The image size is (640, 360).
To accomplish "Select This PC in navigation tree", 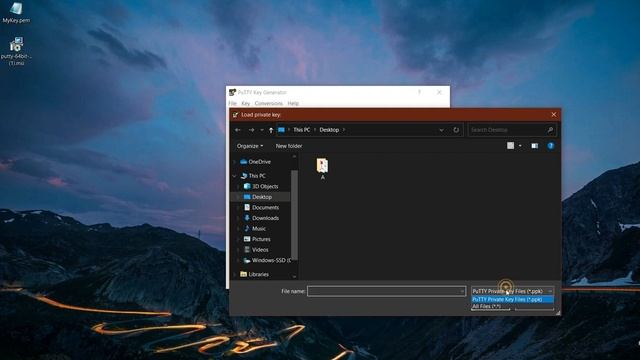I will point(257,176).
